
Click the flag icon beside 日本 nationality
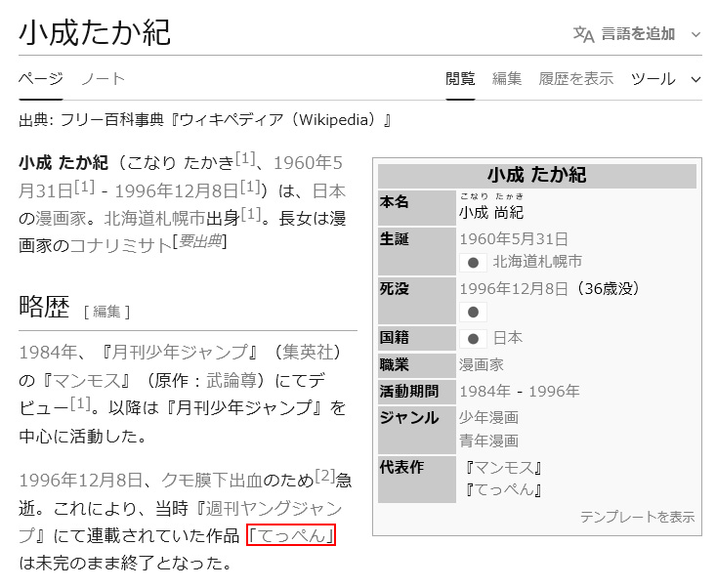pyautogui.click(x=473, y=338)
